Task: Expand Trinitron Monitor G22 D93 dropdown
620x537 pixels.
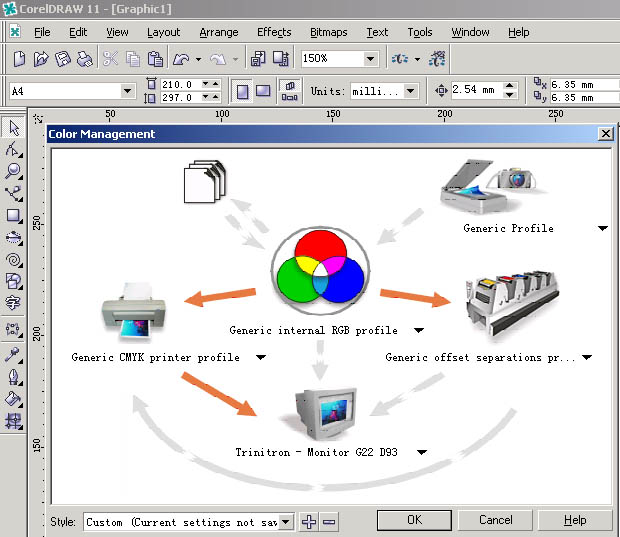Action: [x=422, y=452]
